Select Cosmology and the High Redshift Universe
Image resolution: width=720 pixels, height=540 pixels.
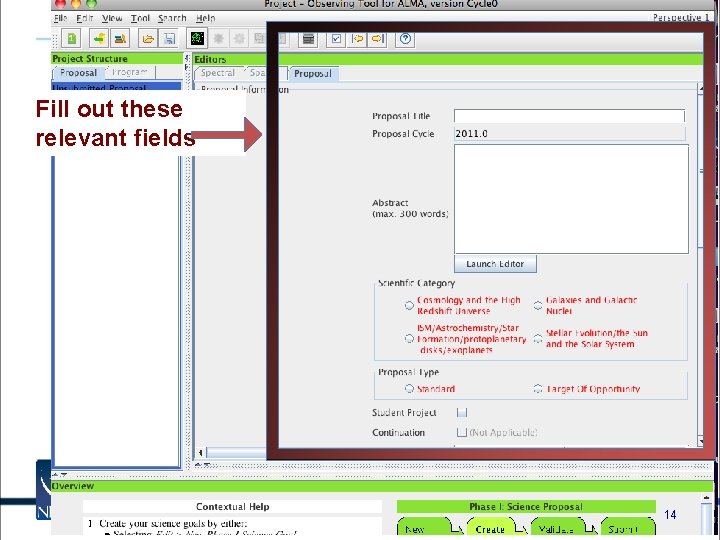click(x=409, y=305)
